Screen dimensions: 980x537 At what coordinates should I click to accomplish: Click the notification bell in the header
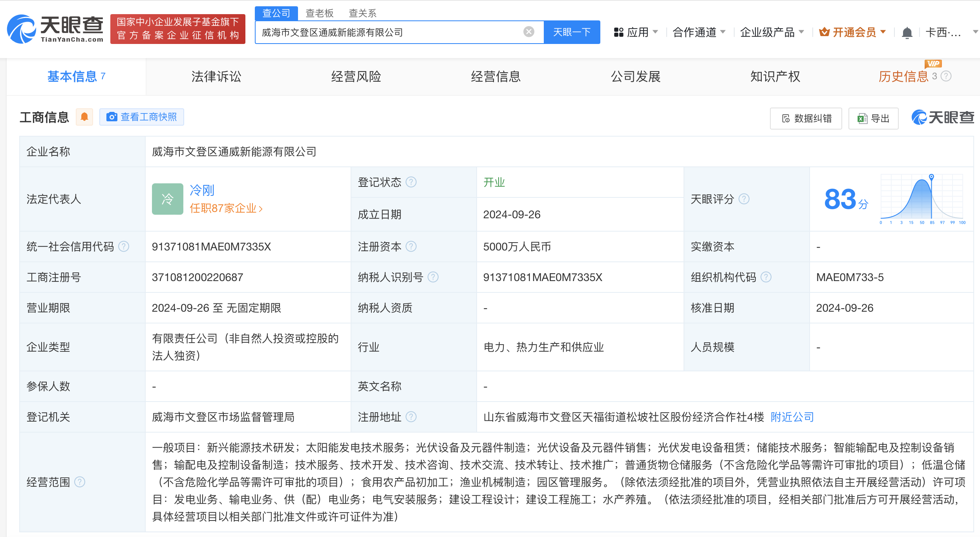(x=907, y=33)
